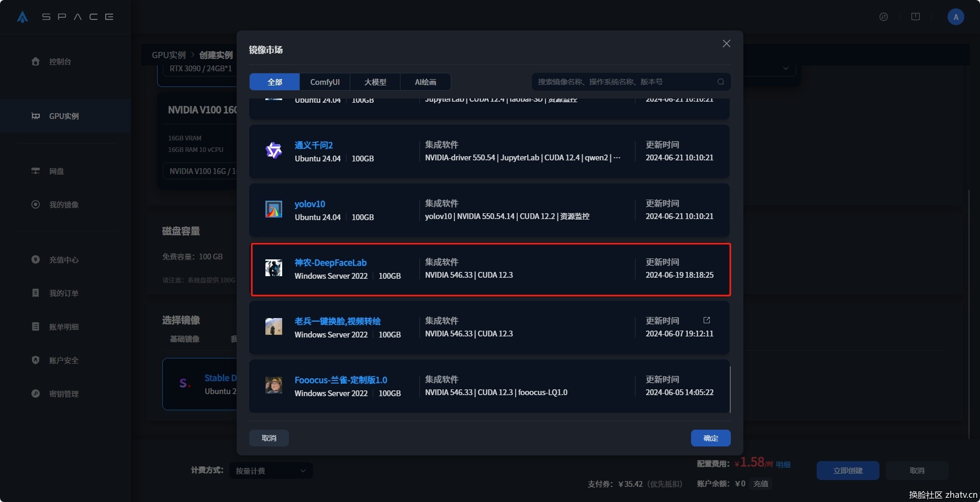The width and height of the screenshot is (980, 502).
Task: Open external link icon on 老兵 row
Action: tap(707, 320)
